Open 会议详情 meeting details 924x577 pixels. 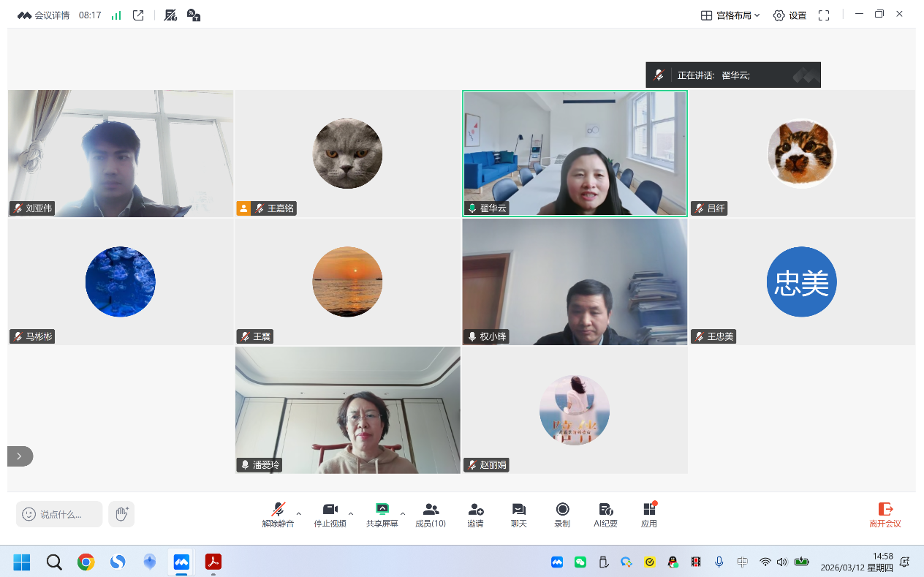point(44,15)
